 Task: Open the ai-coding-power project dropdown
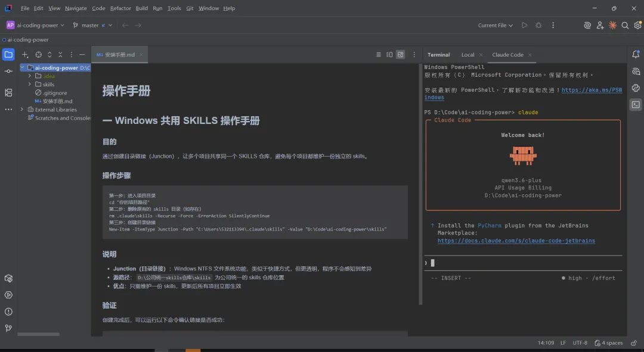tap(35, 26)
